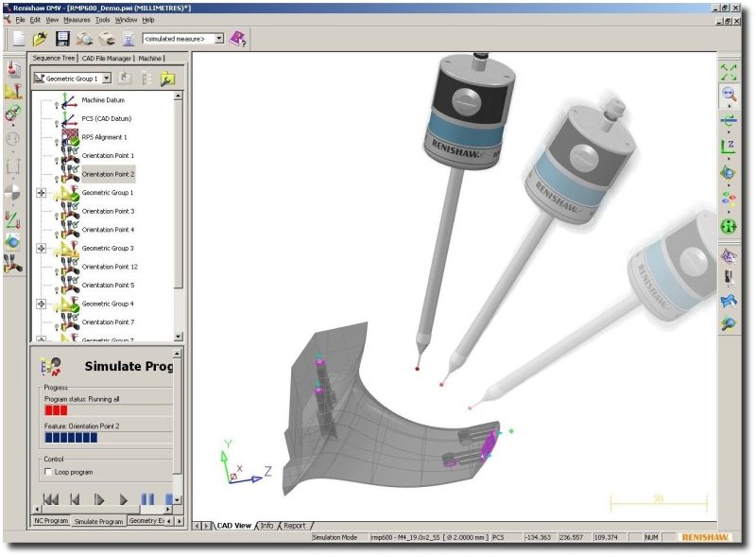Toggle the light bulb beside Machine Datum

point(57,105)
